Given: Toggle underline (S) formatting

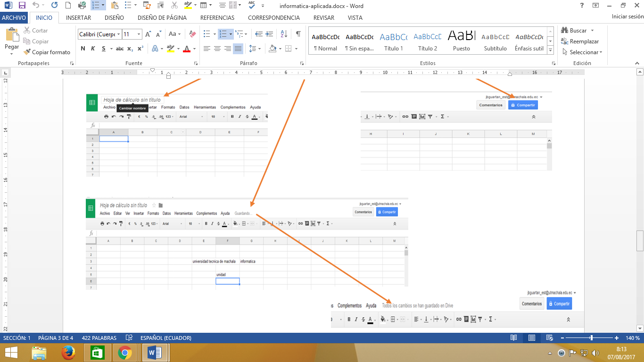Looking at the screenshot, I should click(103, 49).
